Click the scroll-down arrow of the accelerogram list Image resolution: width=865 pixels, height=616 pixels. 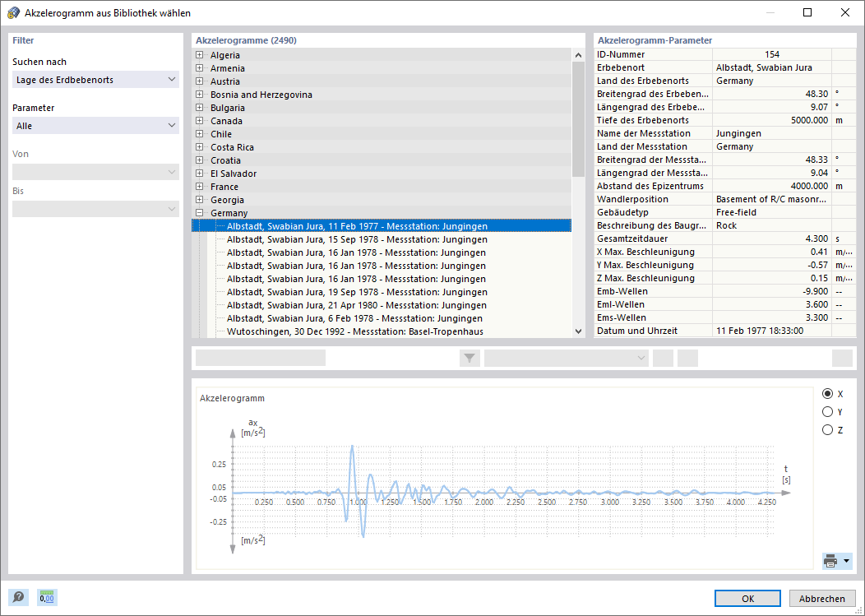pyautogui.click(x=578, y=331)
